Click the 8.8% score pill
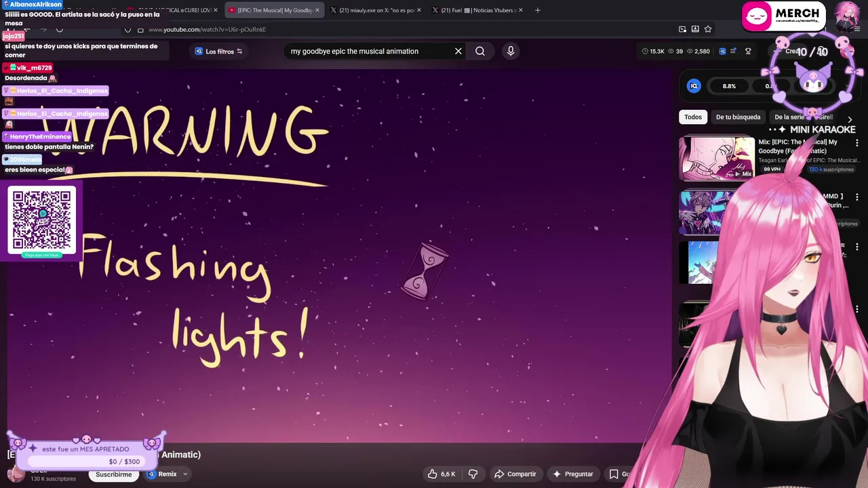868x488 pixels. click(x=729, y=86)
